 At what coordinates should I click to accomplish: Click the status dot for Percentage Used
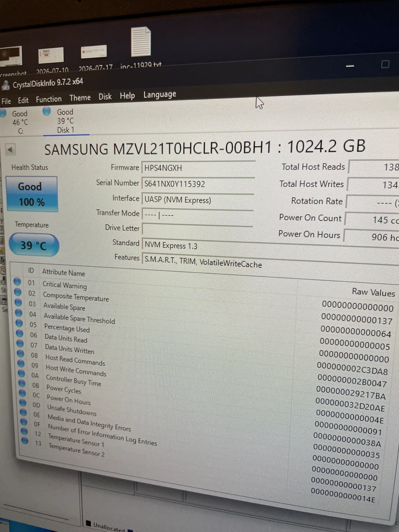[x=19, y=323]
